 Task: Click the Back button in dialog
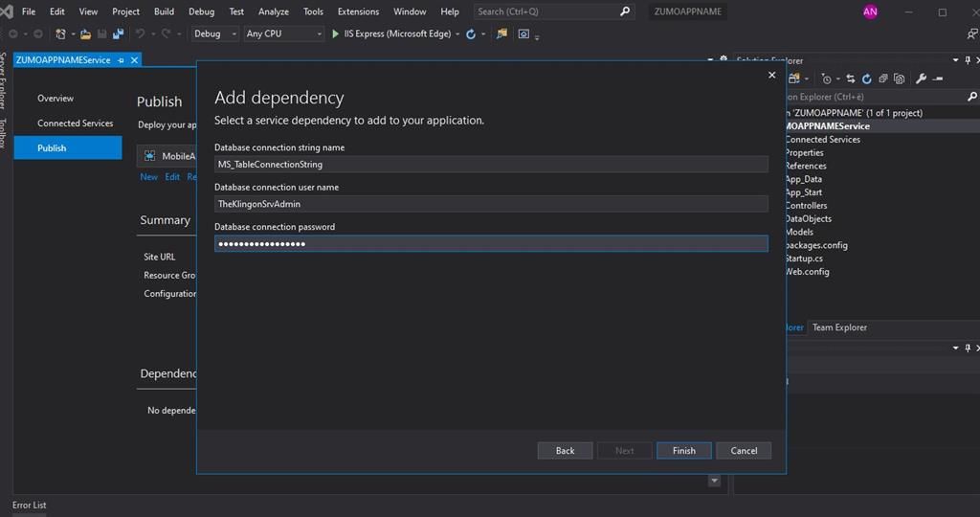pyautogui.click(x=565, y=450)
